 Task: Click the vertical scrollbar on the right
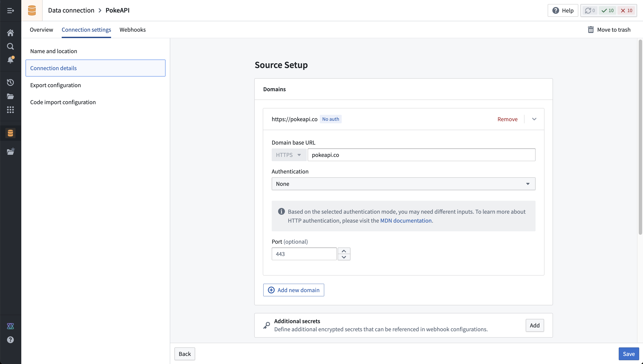click(x=640, y=137)
